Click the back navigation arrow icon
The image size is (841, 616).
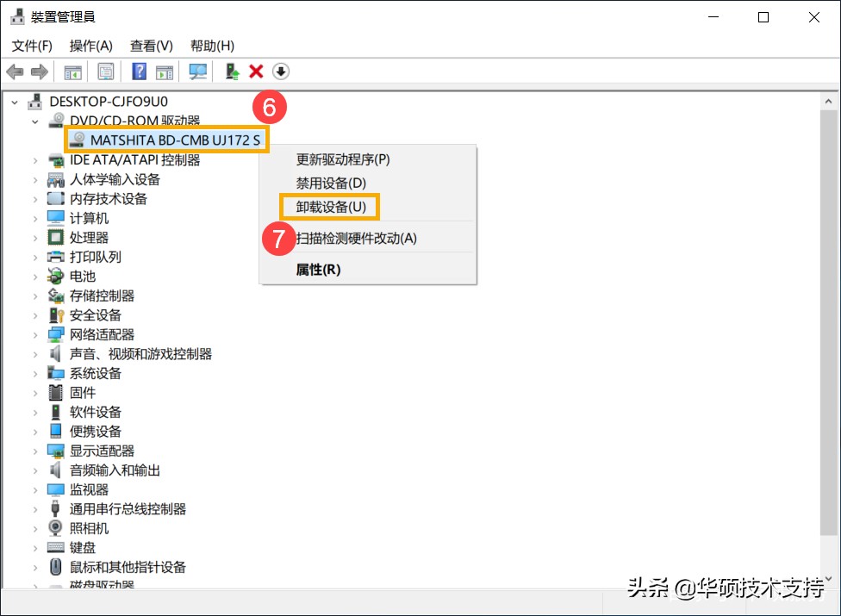pos(15,71)
